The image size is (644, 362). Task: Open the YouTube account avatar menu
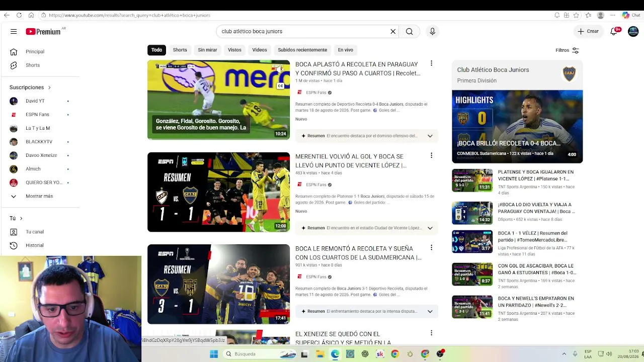tap(633, 32)
